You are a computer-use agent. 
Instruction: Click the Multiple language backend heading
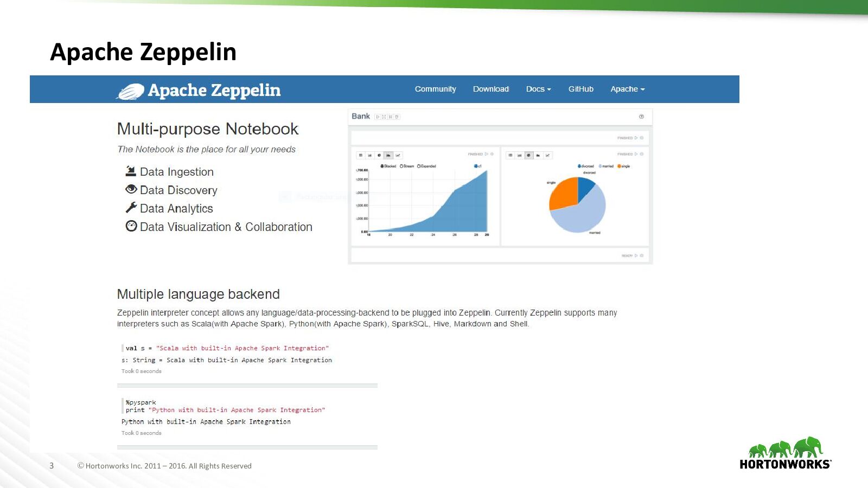199,294
